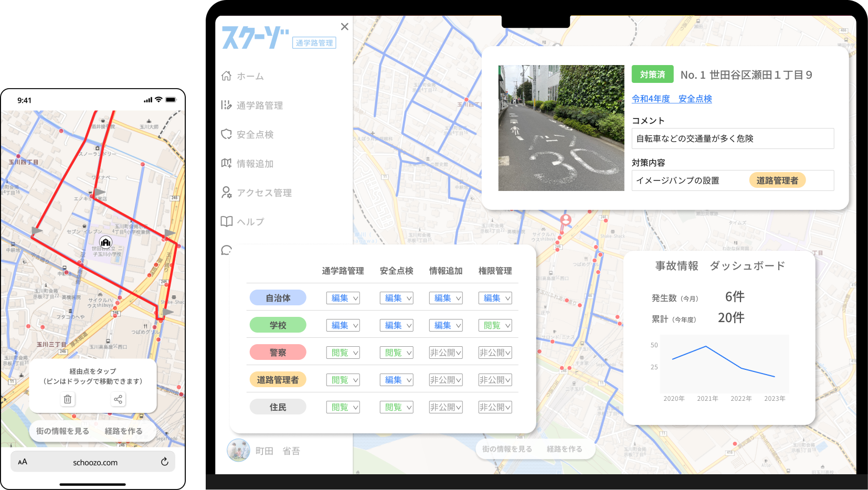Tap 経路を作る button on phone map

[x=123, y=431]
